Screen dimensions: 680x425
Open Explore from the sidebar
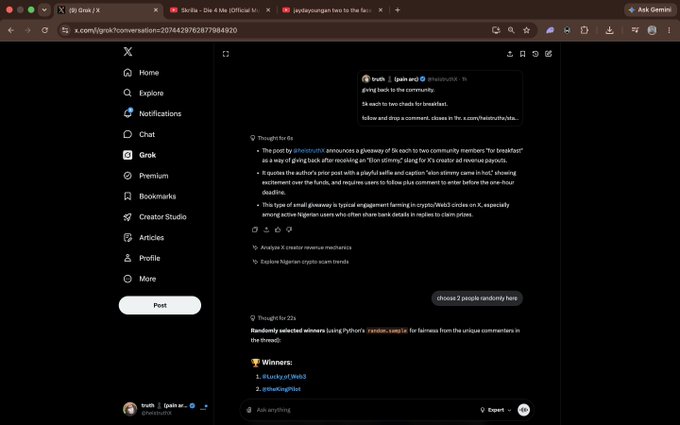[143, 93]
